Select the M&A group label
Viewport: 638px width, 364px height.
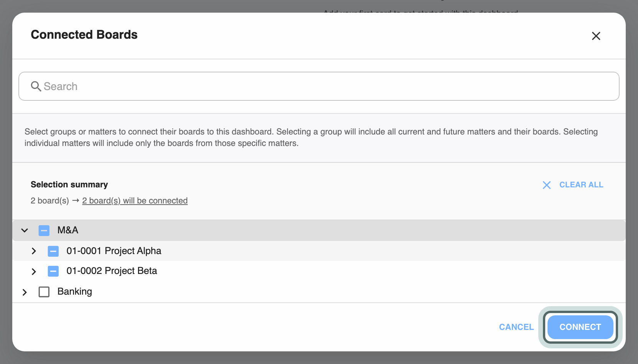pyautogui.click(x=68, y=230)
